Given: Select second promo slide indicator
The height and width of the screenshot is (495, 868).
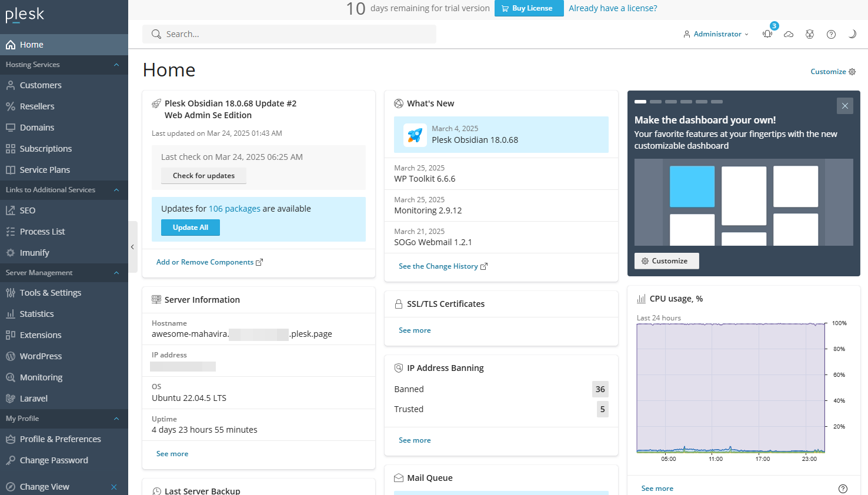Looking at the screenshot, I should [656, 102].
